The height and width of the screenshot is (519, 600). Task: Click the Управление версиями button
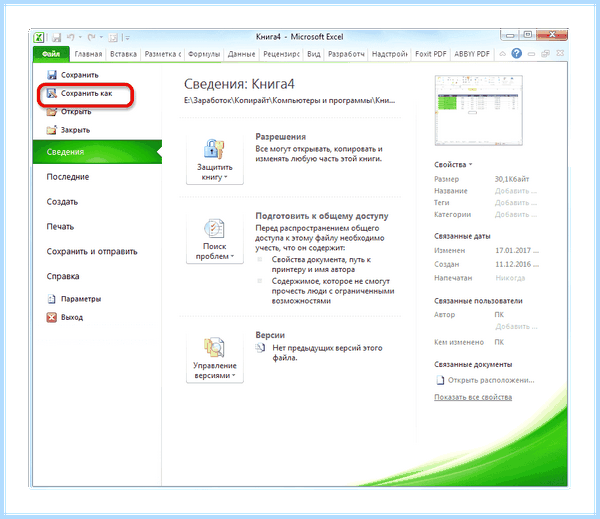tap(215, 357)
